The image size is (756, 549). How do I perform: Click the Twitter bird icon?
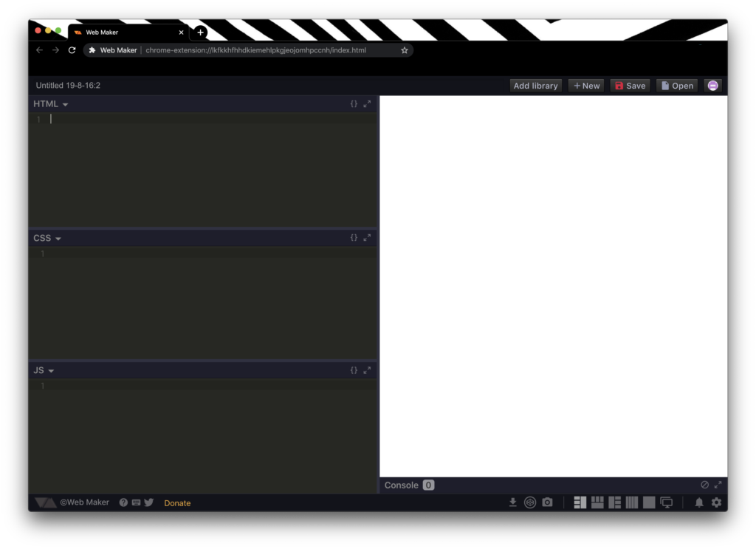[x=149, y=502]
